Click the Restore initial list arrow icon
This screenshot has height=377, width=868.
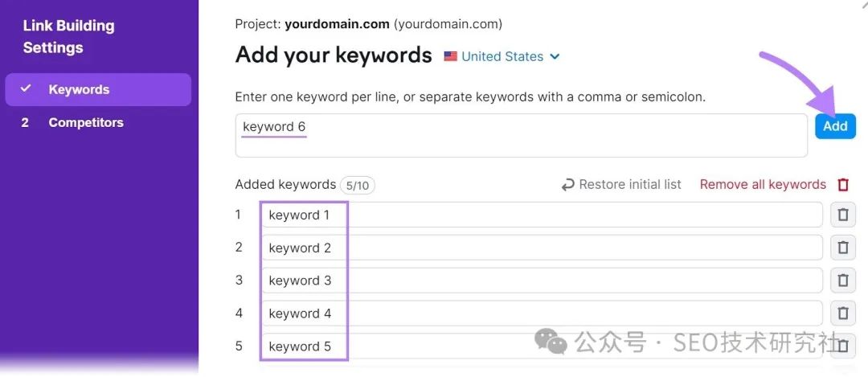point(567,185)
